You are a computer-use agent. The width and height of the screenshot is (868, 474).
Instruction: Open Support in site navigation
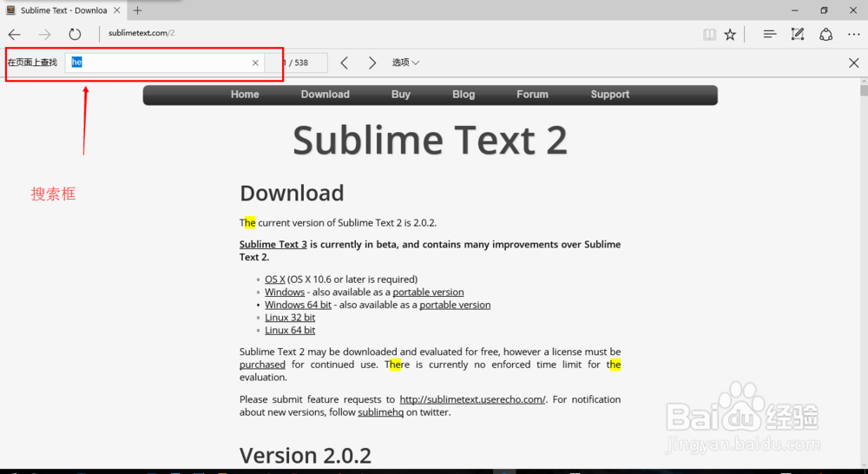coord(610,94)
